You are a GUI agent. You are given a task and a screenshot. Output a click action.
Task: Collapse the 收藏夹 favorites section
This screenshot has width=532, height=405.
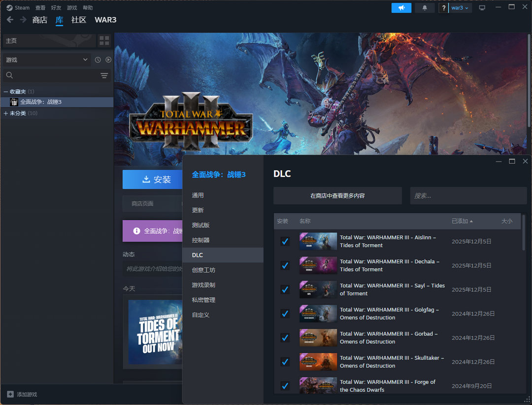click(6, 92)
